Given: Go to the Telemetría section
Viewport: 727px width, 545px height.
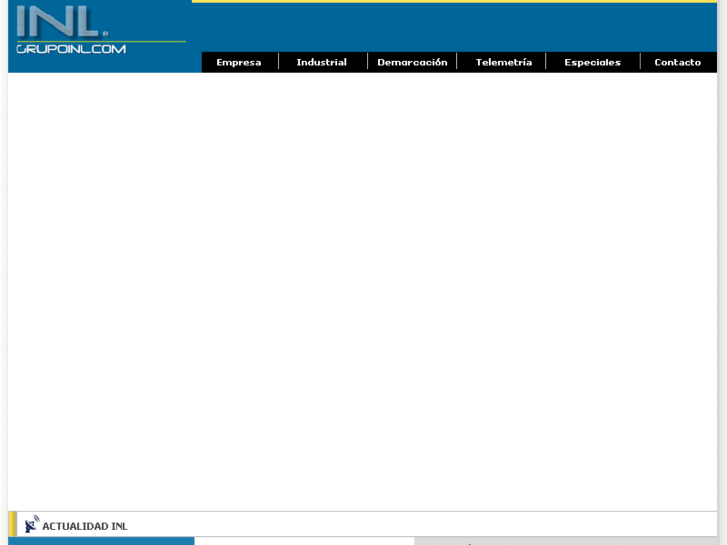Looking at the screenshot, I should coord(504,62).
